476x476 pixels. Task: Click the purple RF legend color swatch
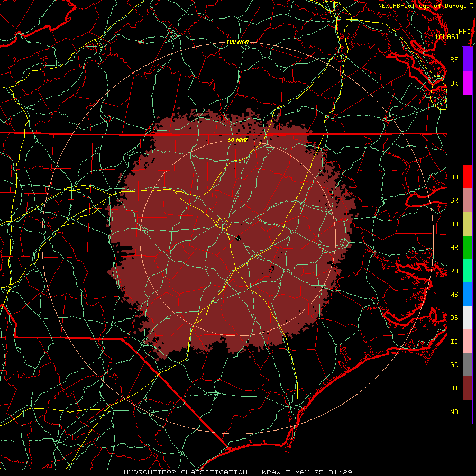point(467,59)
